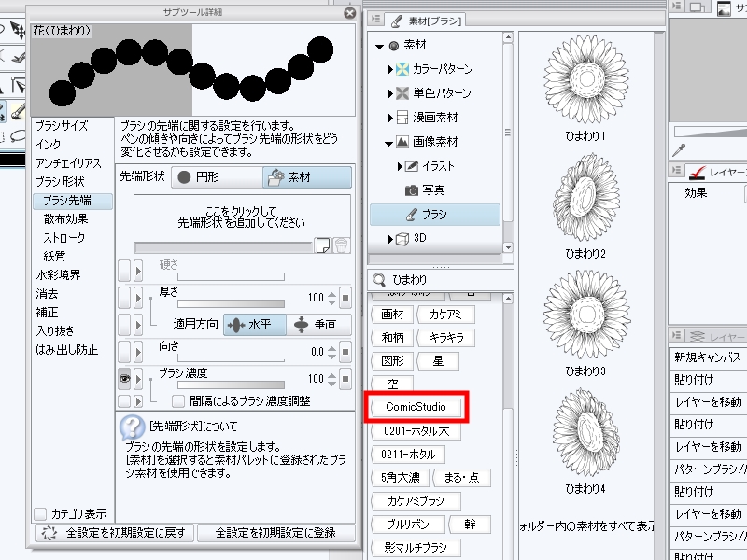Click the add tip shape note icon
The width and height of the screenshot is (747, 560).
[323, 245]
